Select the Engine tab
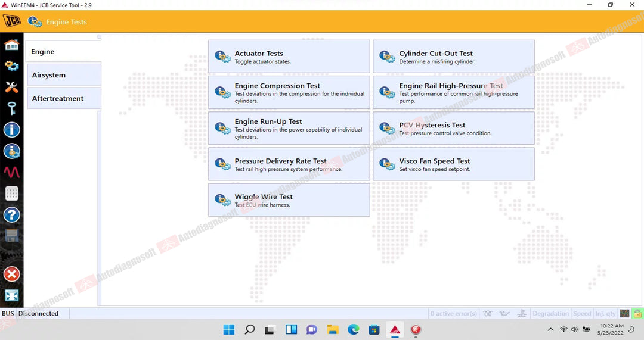Image resolution: width=644 pixels, height=340 pixels. click(x=63, y=52)
